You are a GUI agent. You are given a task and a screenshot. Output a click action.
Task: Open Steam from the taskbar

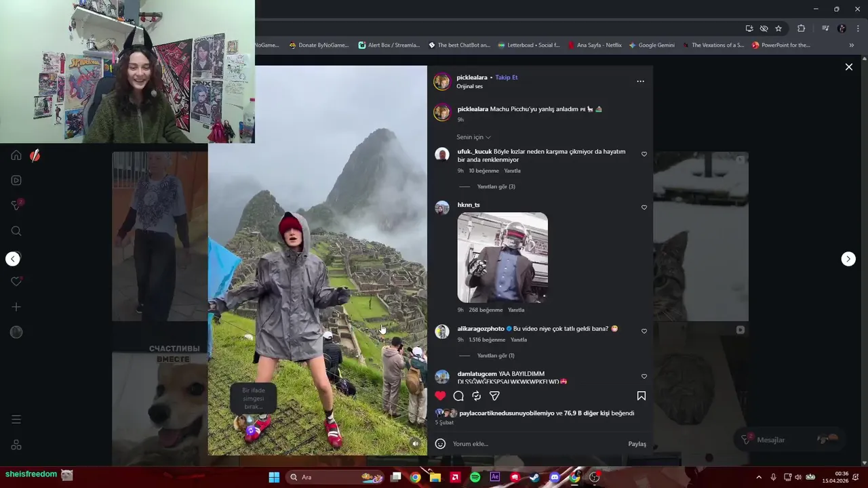point(535,477)
